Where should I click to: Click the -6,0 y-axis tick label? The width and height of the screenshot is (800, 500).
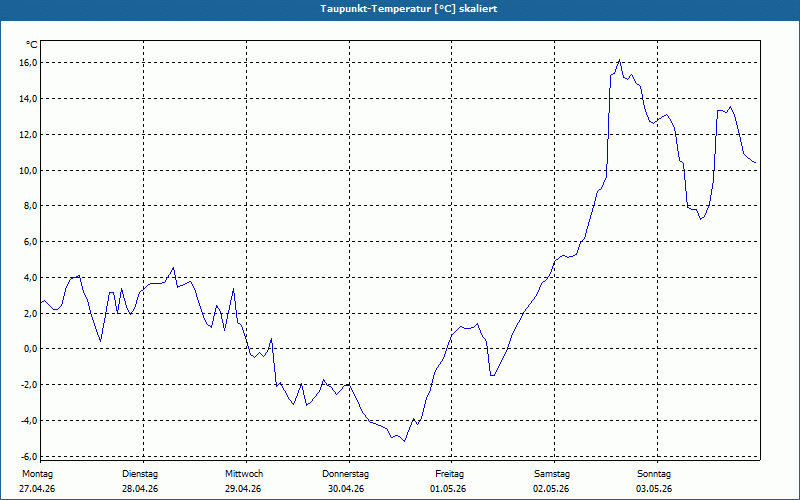tap(28, 456)
